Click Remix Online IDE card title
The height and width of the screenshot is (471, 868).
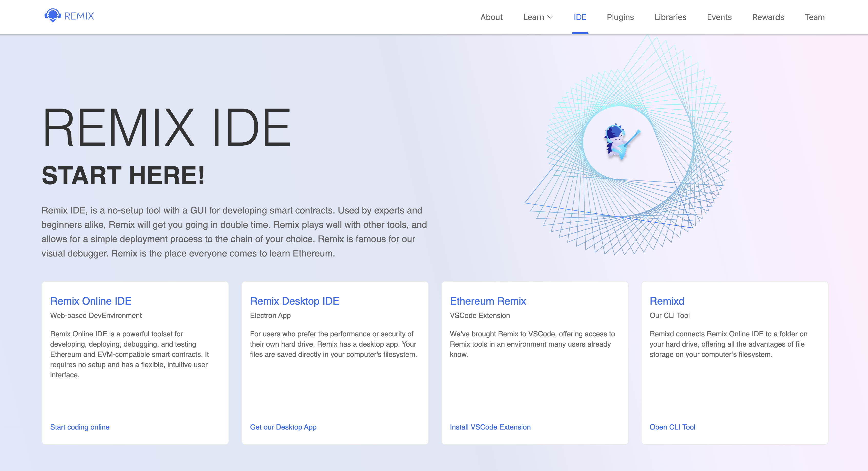tap(91, 301)
